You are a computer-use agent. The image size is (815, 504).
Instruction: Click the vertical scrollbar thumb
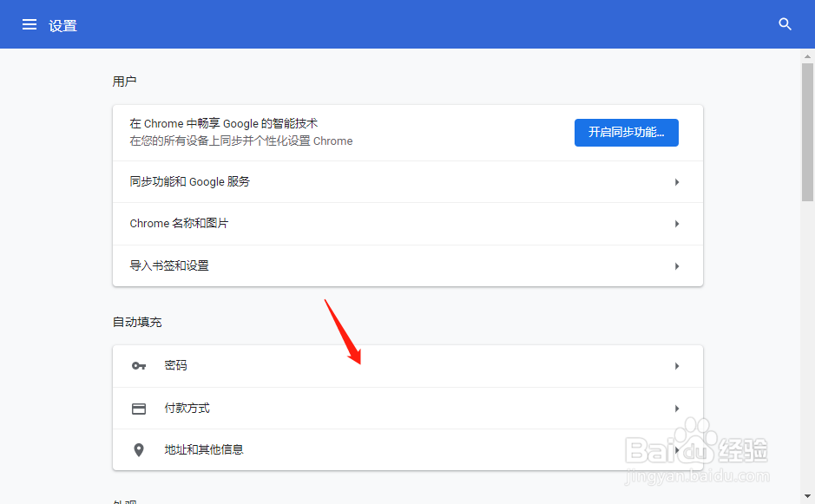[x=807, y=132]
